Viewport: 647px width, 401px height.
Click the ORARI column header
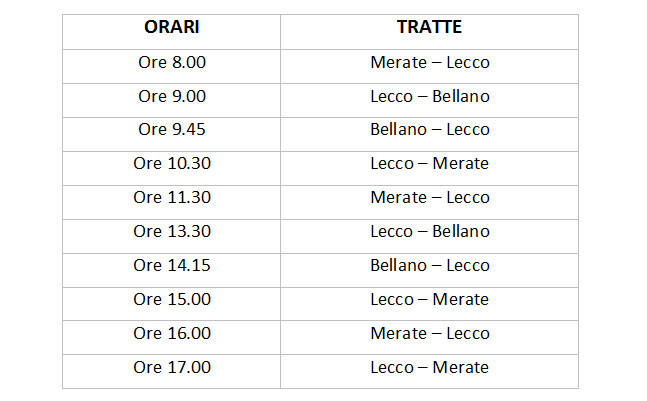coord(171,28)
